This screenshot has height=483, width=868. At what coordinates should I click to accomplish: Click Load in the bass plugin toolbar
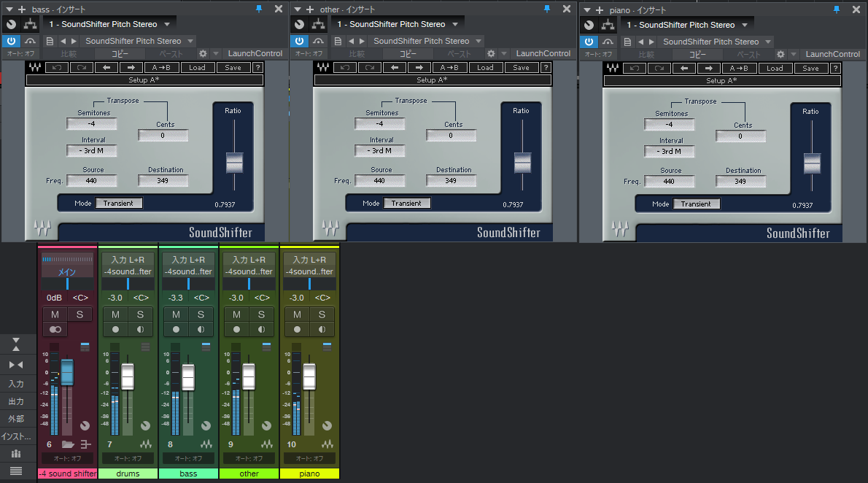[197, 68]
